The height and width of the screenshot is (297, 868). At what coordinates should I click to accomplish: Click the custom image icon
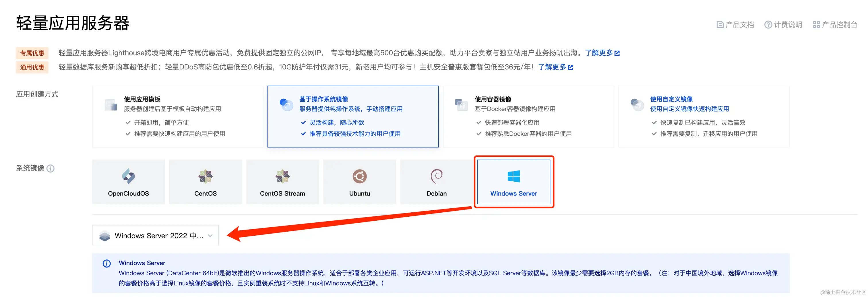[637, 105]
